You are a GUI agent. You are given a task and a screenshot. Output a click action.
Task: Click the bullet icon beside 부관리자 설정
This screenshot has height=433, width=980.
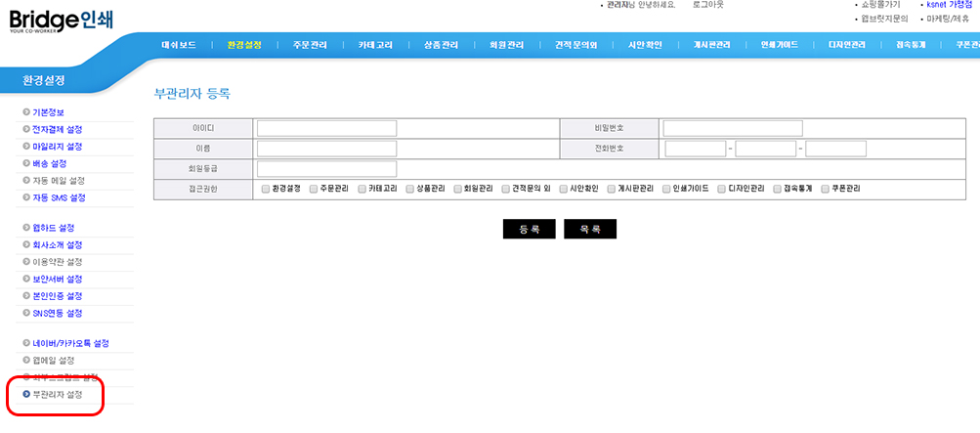(x=26, y=394)
